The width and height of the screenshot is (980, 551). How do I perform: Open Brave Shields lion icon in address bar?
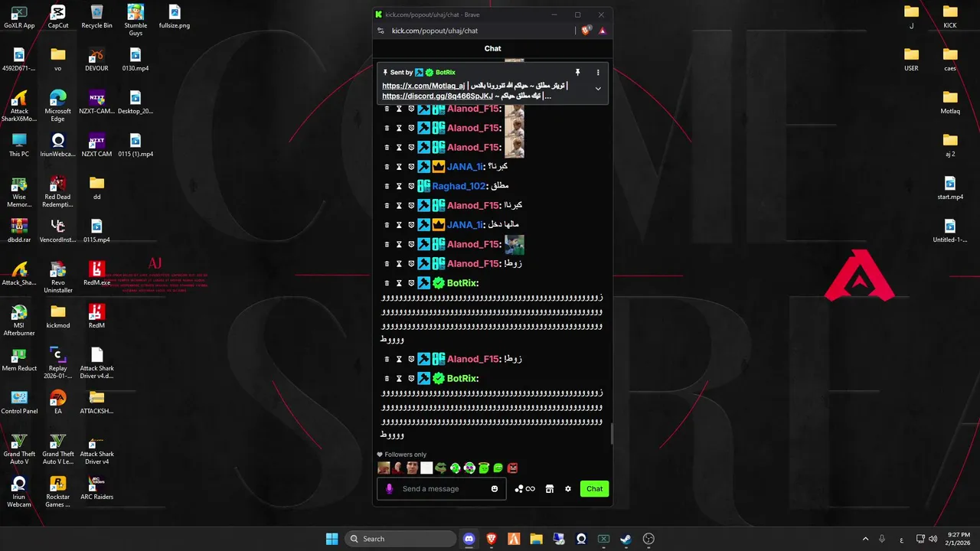coord(586,31)
